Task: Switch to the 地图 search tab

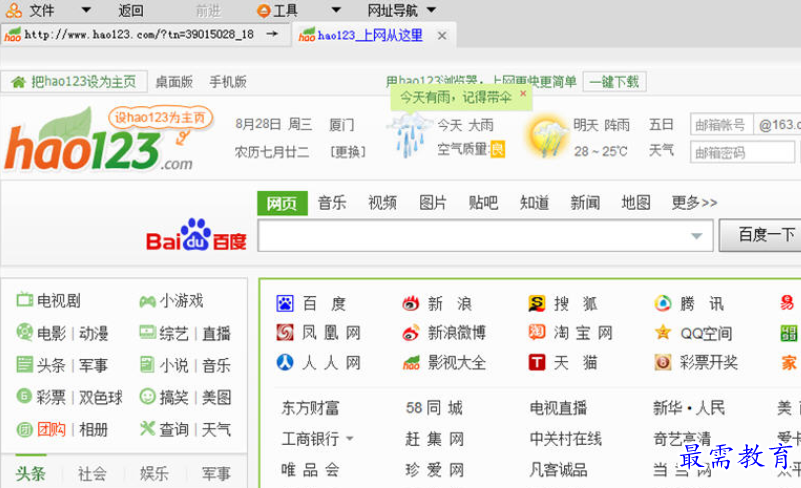Action: (635, 203)
